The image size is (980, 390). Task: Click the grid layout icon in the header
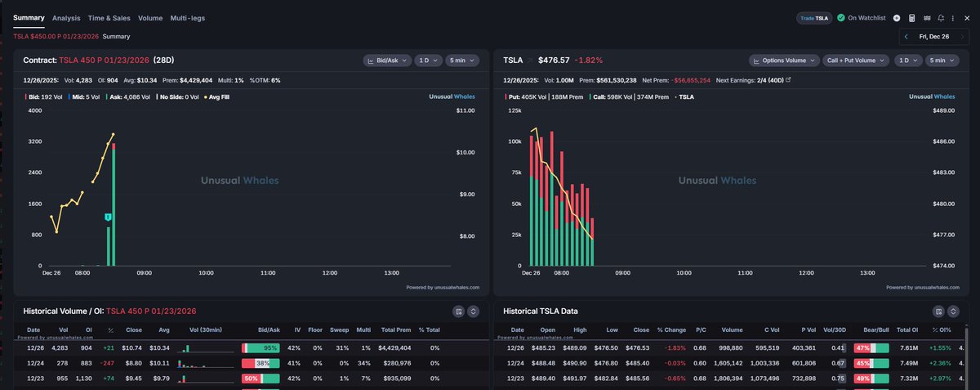point(926,17)
